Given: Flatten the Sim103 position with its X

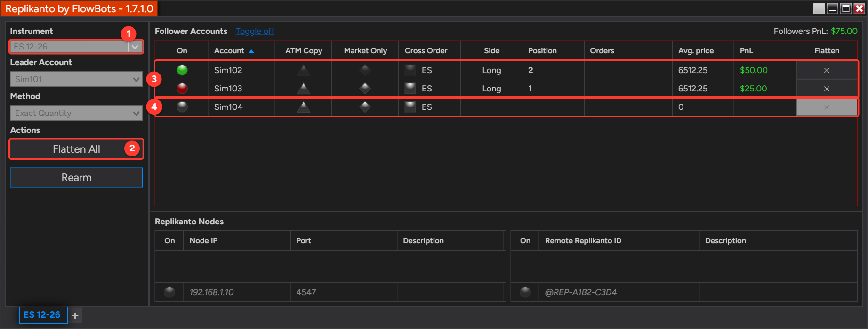Looking at the screenshot, I should coord(827,89).
